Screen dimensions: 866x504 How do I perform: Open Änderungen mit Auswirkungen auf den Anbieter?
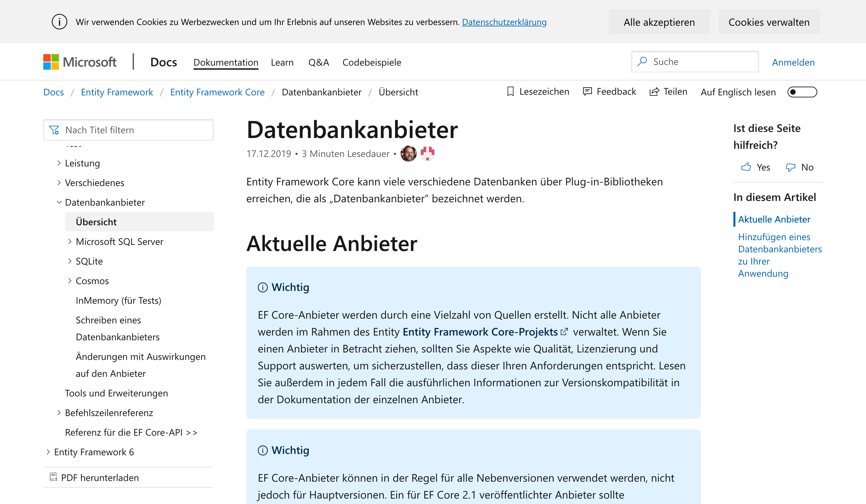coord(140,365)
